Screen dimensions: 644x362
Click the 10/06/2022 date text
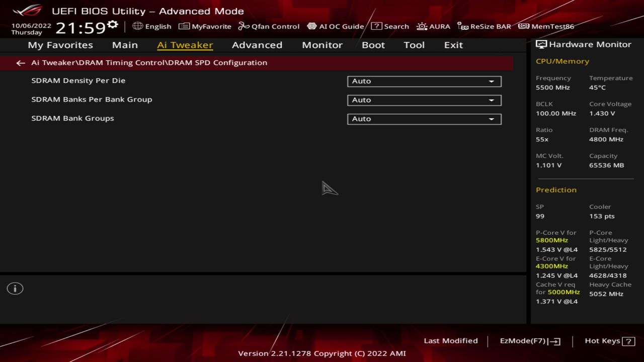click(x=31, y=25)
